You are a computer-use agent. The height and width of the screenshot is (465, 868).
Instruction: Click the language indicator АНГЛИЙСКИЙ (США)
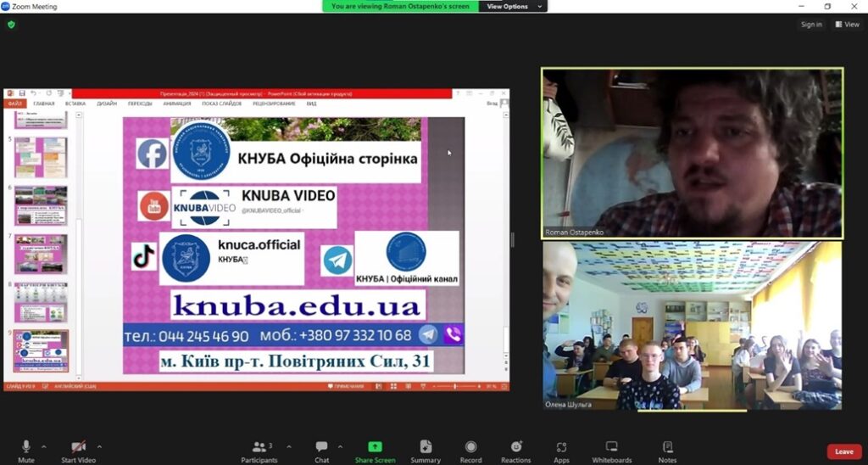click(75, 386)
